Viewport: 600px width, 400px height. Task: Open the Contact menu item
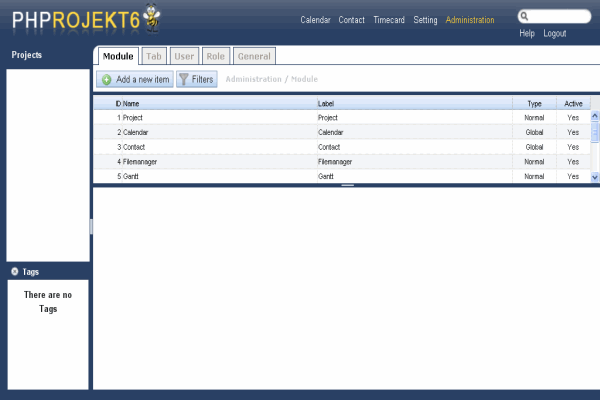click(351, 20)
